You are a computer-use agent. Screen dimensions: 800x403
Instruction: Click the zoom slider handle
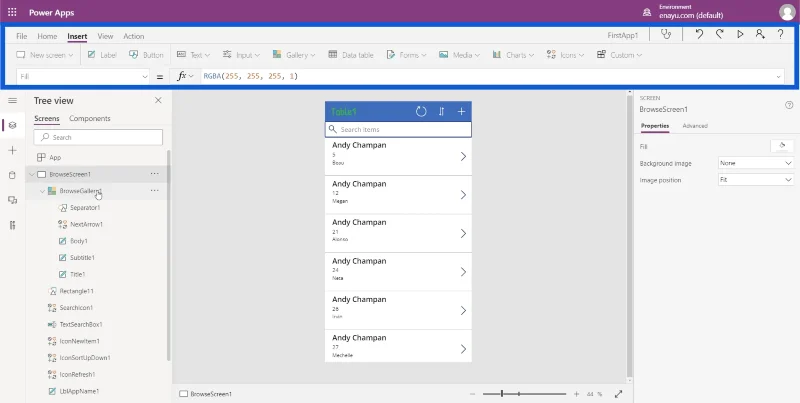pyautogui.click(x=502, y=394)
